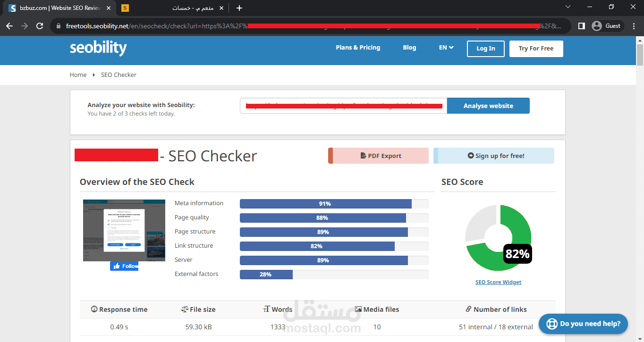Screen dimensions: 644x342
Task: Click the Analyse website button
Action: (x=488, y=106)
